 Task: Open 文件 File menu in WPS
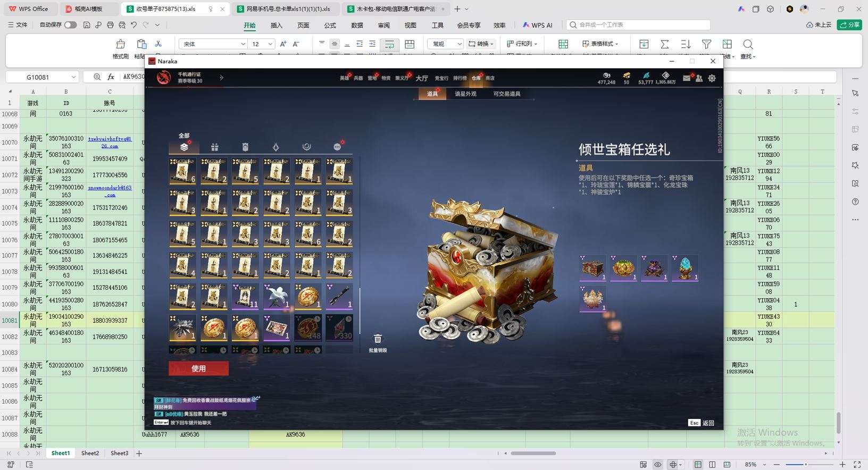(18, 25)
